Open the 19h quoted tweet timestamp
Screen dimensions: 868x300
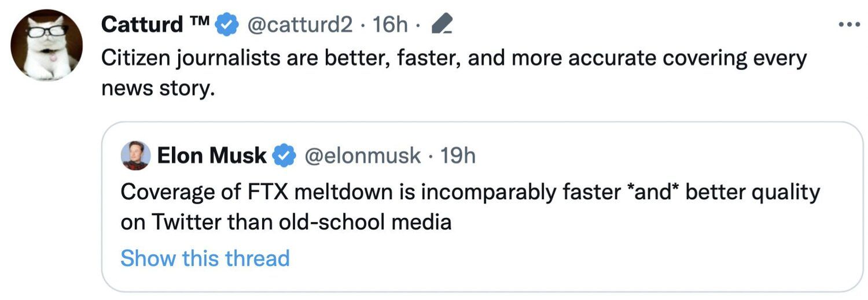point(458,155)
